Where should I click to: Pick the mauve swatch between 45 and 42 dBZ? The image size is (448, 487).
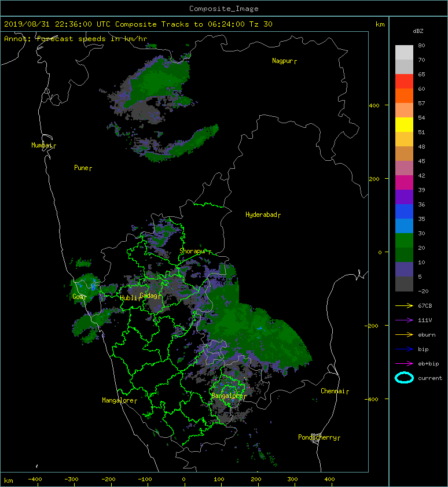click(x=404, y=168)
